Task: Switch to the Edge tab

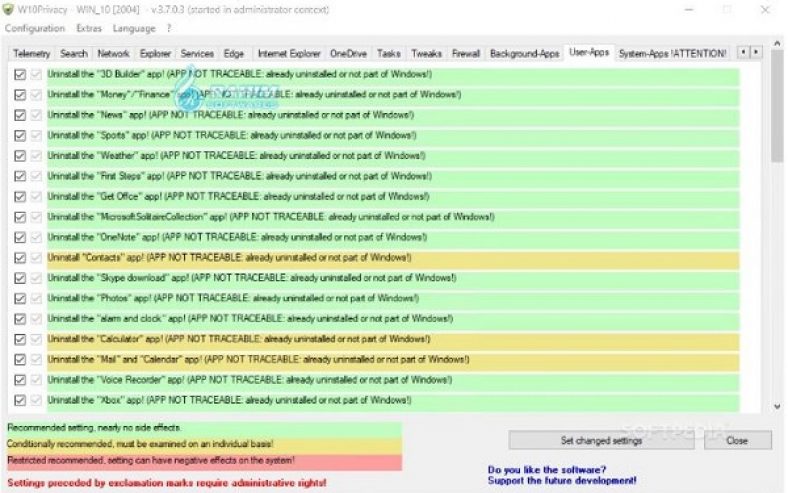Action: [234, 53]
